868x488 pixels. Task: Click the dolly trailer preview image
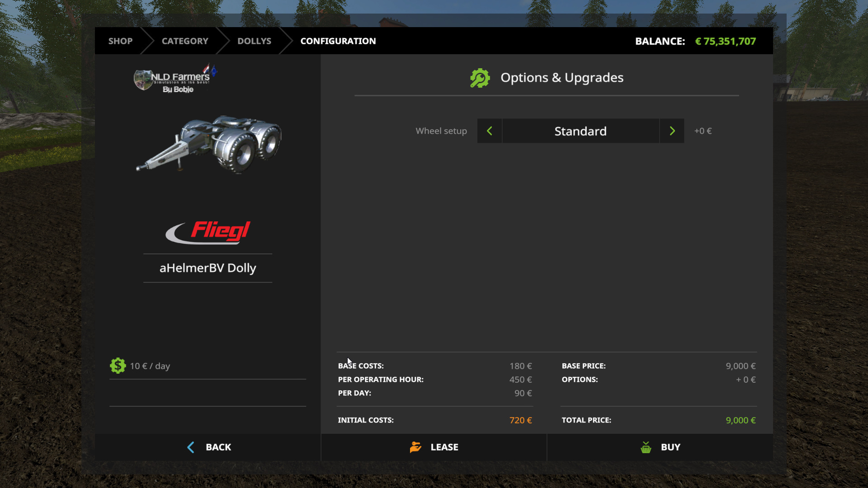[x=209, y=145]
